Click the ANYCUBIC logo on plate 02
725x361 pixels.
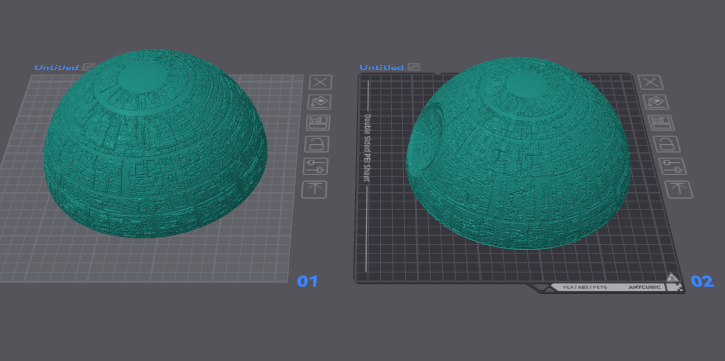(646, 287)
